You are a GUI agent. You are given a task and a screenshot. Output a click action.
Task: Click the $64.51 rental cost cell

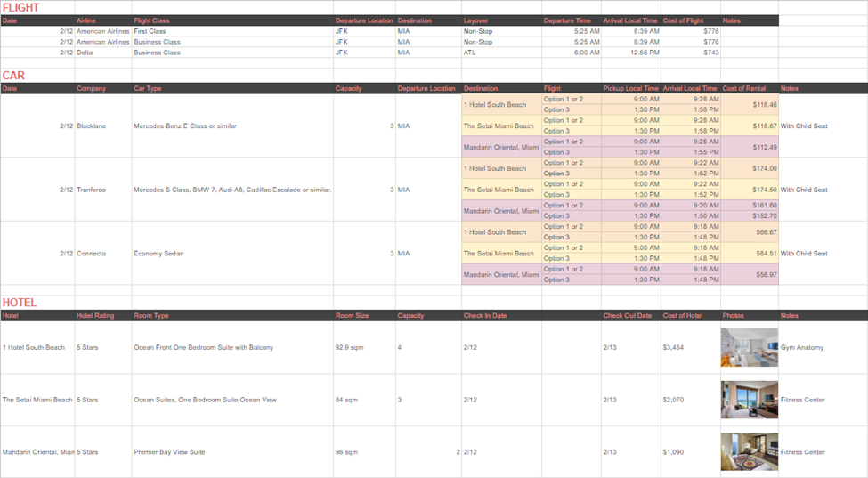click(750, 254)
